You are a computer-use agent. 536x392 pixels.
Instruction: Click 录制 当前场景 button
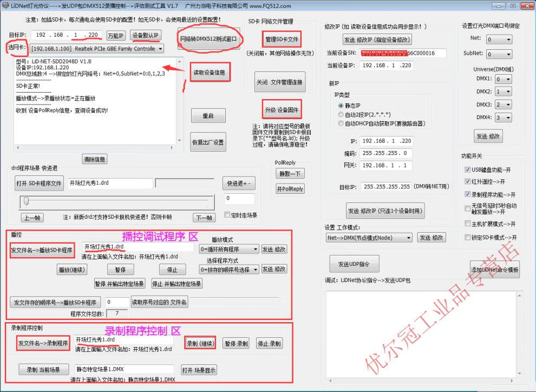pyautogui.click(x=43, y=370)
